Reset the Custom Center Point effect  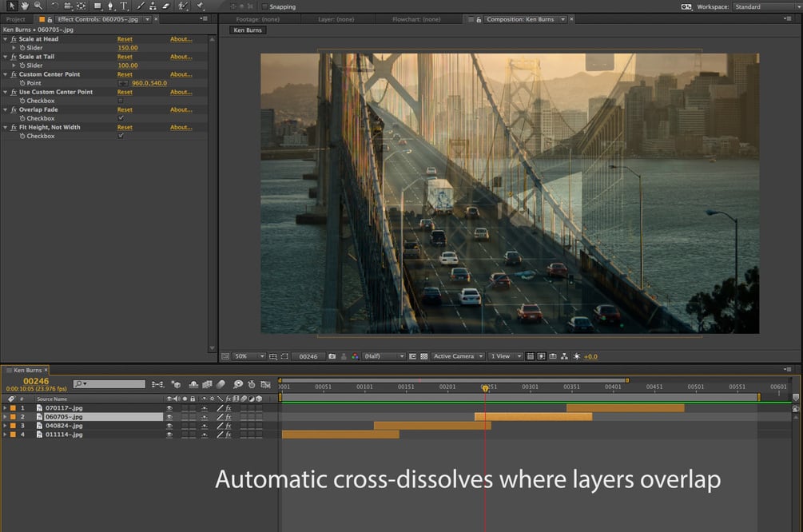125,74
